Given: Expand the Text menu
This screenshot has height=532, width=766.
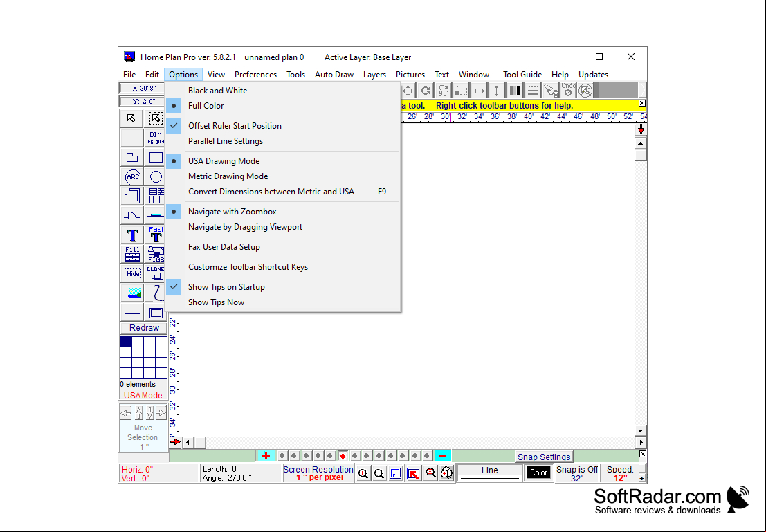Looking at the screenshot, I should 441,75.
